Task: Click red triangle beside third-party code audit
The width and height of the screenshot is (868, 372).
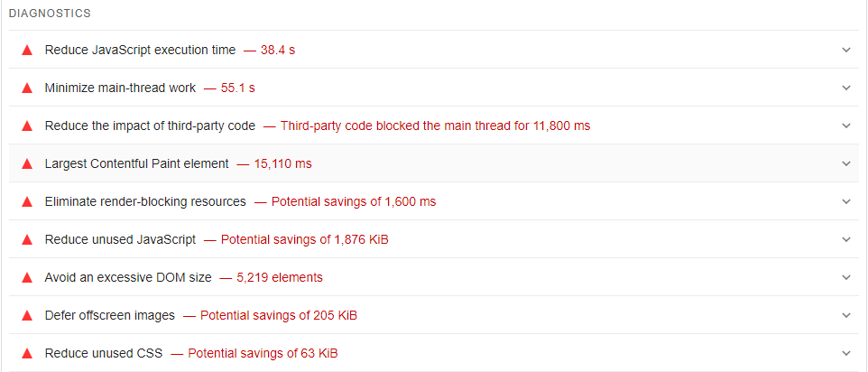Action: [27, 126]
